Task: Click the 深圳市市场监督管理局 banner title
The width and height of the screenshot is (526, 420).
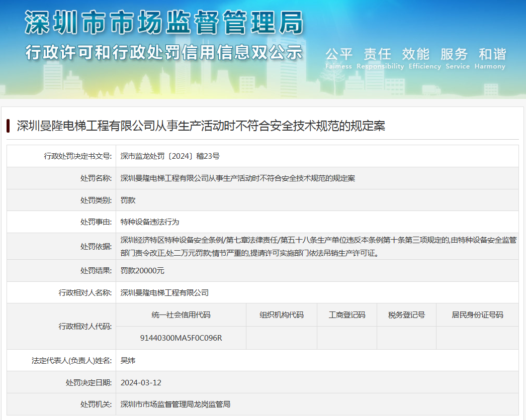Action: (164, 23)
